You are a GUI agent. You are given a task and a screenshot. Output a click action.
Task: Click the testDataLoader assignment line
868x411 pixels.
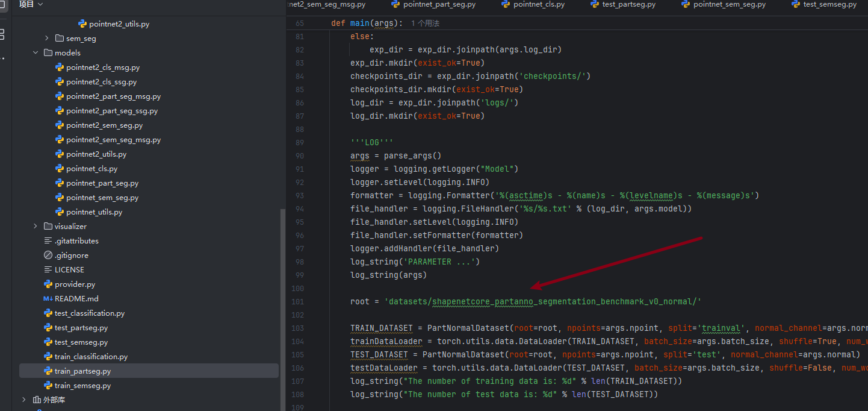pyautogui.click(x=609, y=368)
